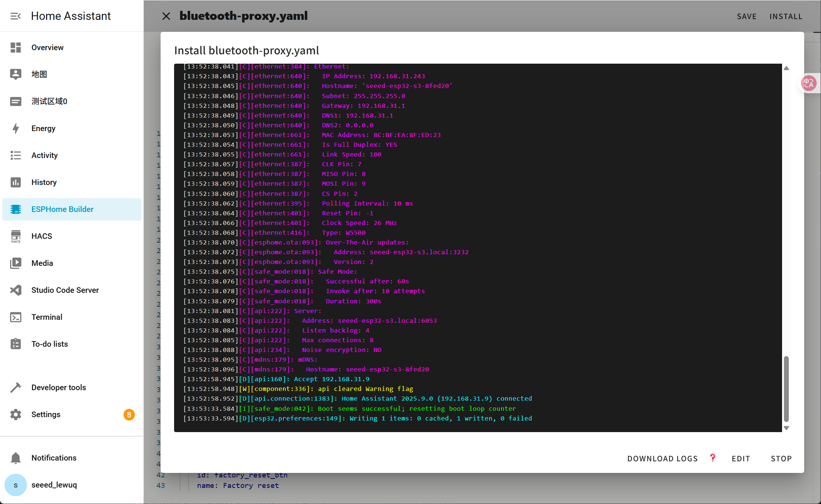
Task: Open the seeed_lewuq user profile
Action: click(x=54, y=485)
